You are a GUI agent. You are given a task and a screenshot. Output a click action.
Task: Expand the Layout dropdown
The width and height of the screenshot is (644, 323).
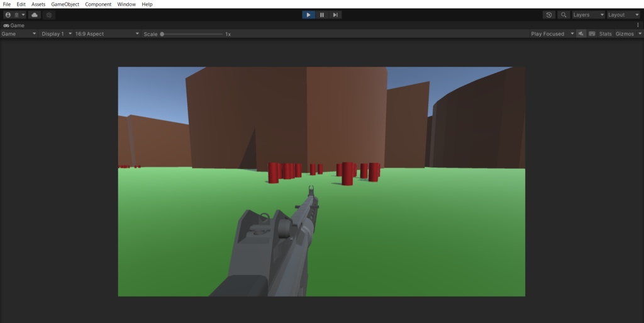(x=623, y=14)
